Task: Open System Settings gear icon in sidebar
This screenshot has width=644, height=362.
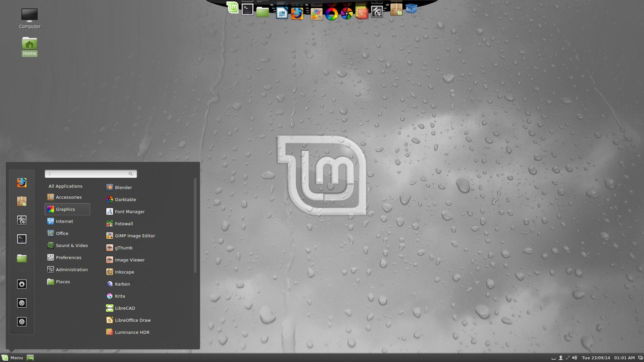Action: click(21, 220)
